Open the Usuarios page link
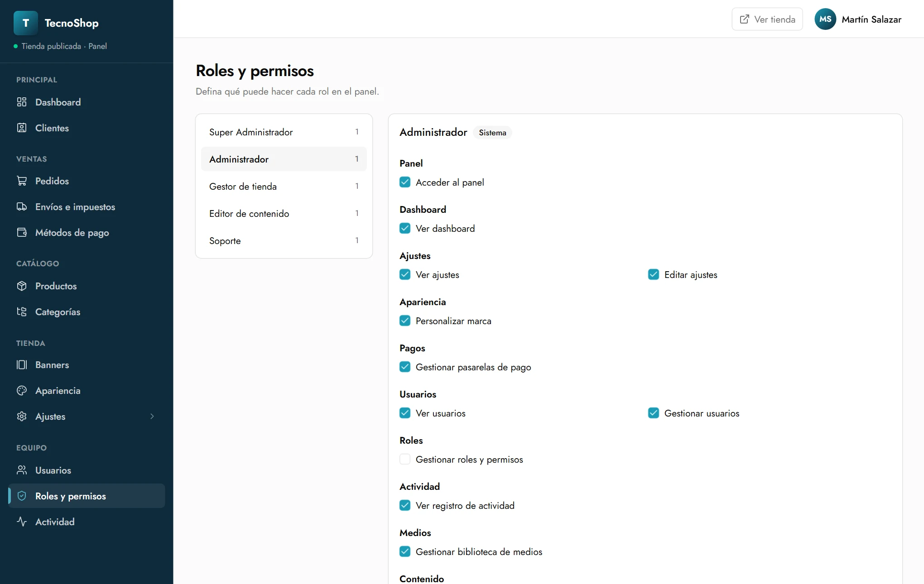Screen dimensions: 924x584 coord(87,470)
